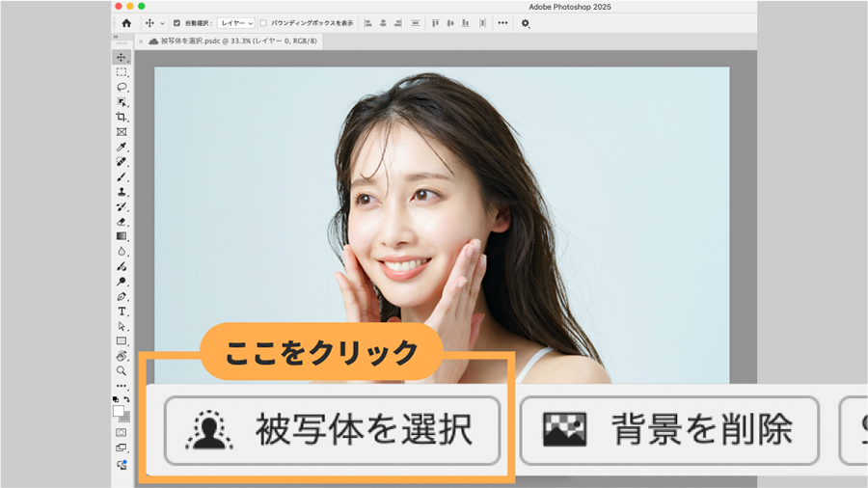Viewport: 868px width, 488px height.
Task: Close the 被写体を選択.psdc document tab
Action: point(141,41)
